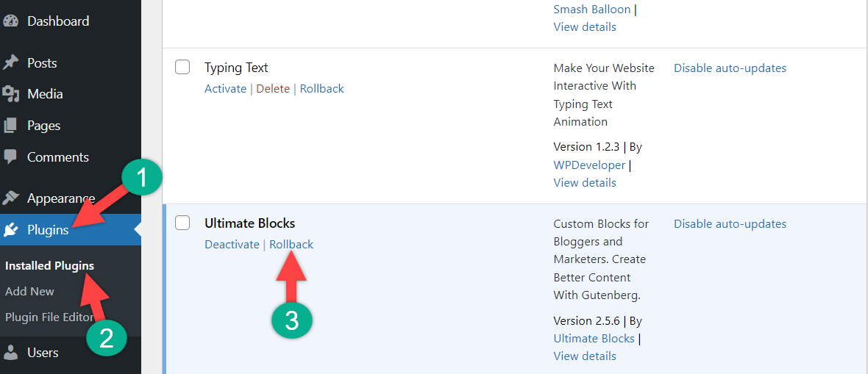Viewport: 868px width, 374px height.
Task: Check the Ultimate Blocks plugin checkbox
Action: pyautogui.click(x=182, y=223)
